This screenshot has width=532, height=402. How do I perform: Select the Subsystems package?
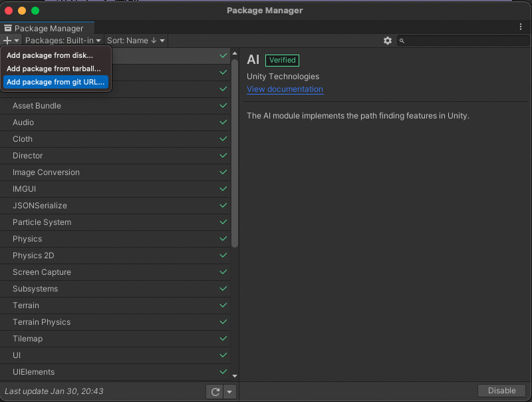click(x=115, y=289)
